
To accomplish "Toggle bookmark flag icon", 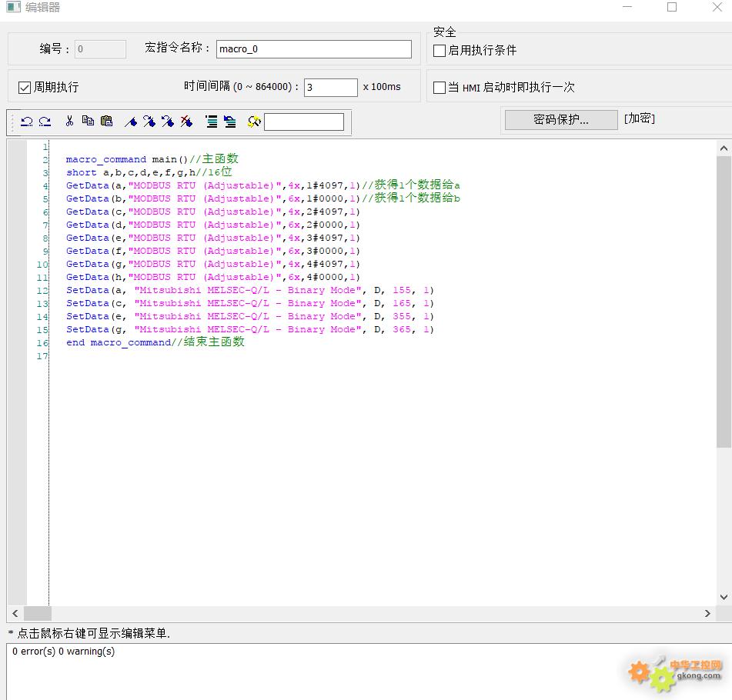I will pyautogui.click(x=131, y=122).
